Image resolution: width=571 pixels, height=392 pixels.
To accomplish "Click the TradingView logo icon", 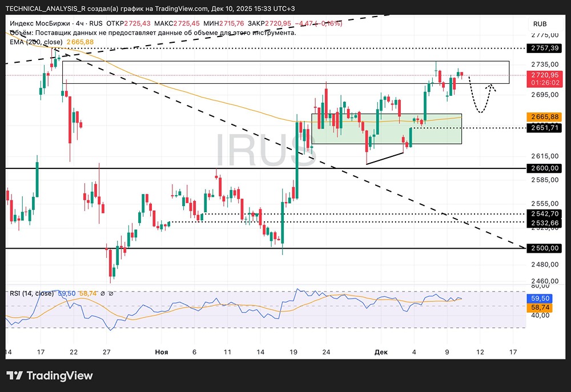I will coord(15,375).
